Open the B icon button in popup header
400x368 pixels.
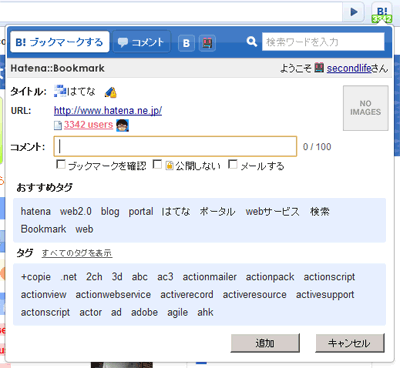pos(186,43)
